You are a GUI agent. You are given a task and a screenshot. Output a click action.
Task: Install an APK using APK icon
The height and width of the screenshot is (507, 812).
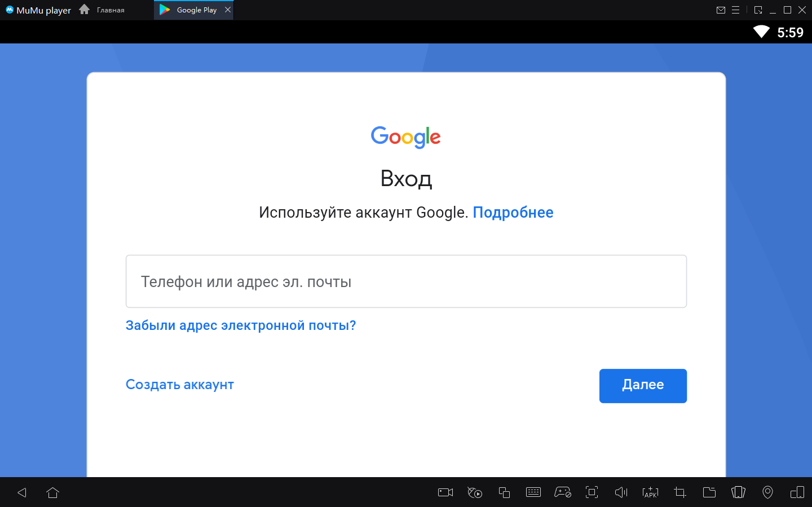click(650, 492)
